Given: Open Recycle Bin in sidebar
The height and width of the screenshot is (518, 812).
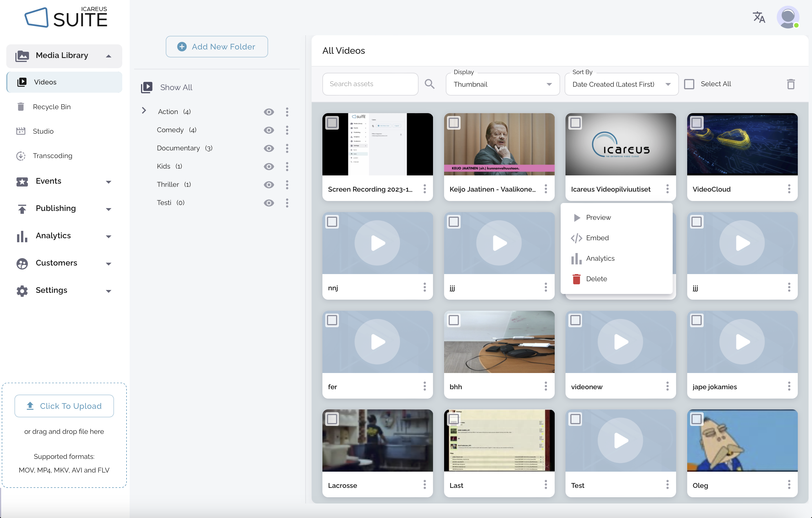Looking at the screenshot, I should point(51,107).
